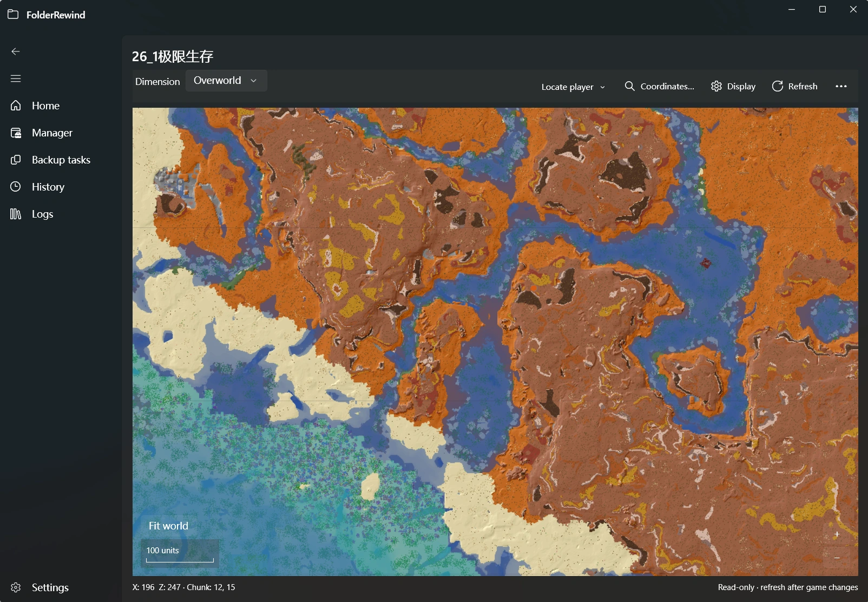Open Backup tasks page
The height and width of the screenshot is (602, 868).
point(61,160)
